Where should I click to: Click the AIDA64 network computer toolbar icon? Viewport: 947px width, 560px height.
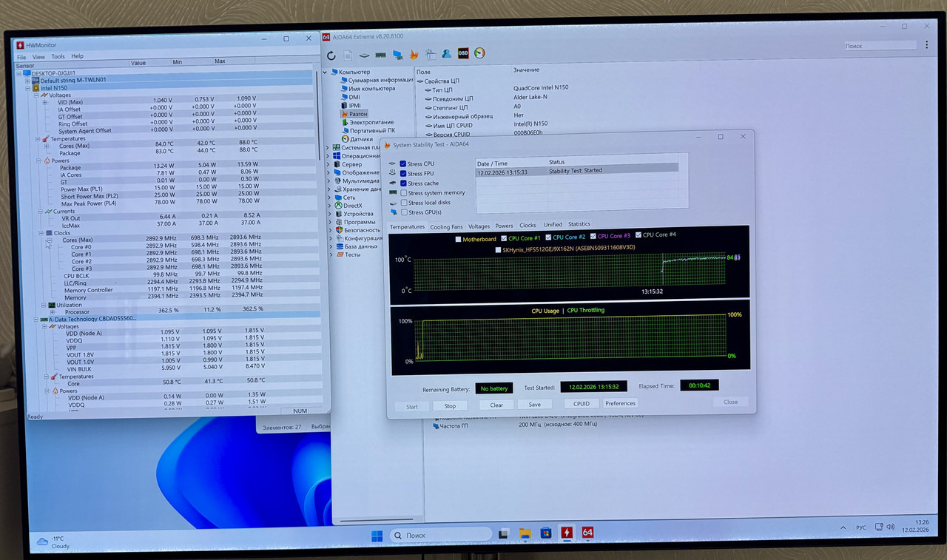397,55
